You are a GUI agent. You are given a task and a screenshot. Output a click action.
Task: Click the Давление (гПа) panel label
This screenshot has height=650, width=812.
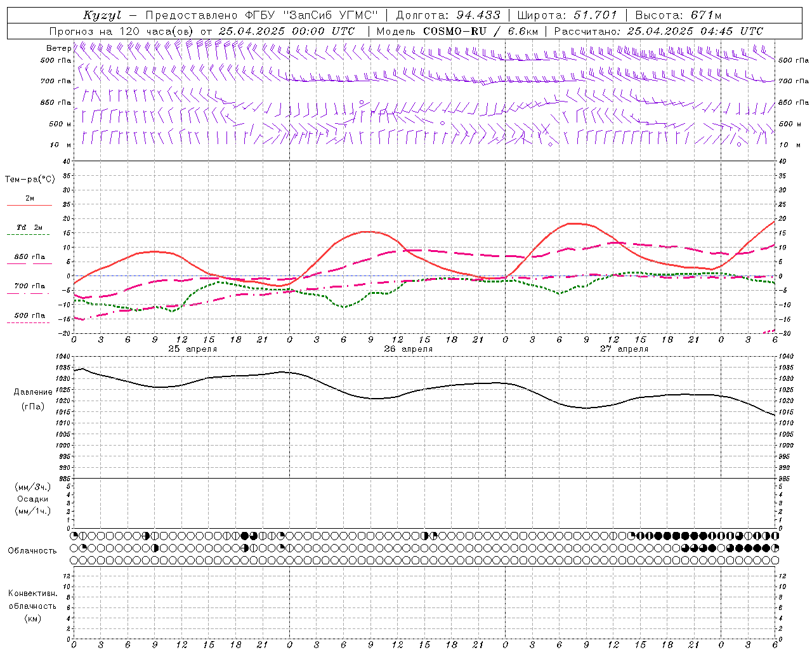[31, 399]
